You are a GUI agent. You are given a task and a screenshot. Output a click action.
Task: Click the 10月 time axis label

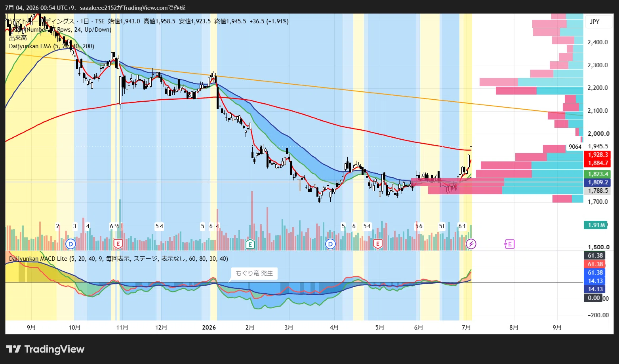click(x=74, y=328)
